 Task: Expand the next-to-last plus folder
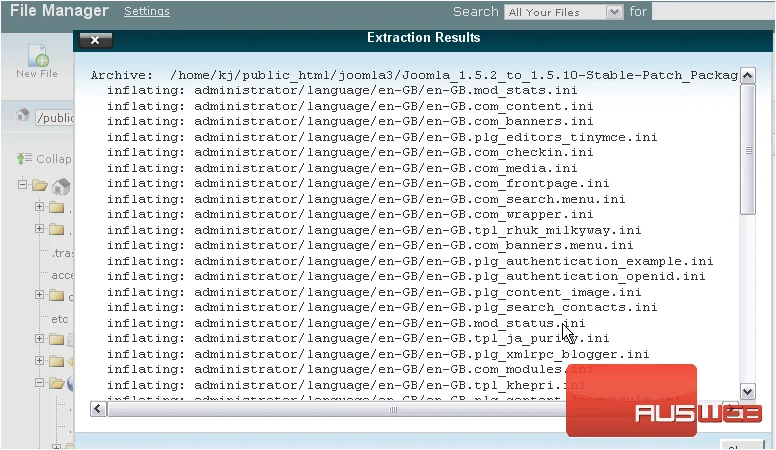click(x=40, y=361)
